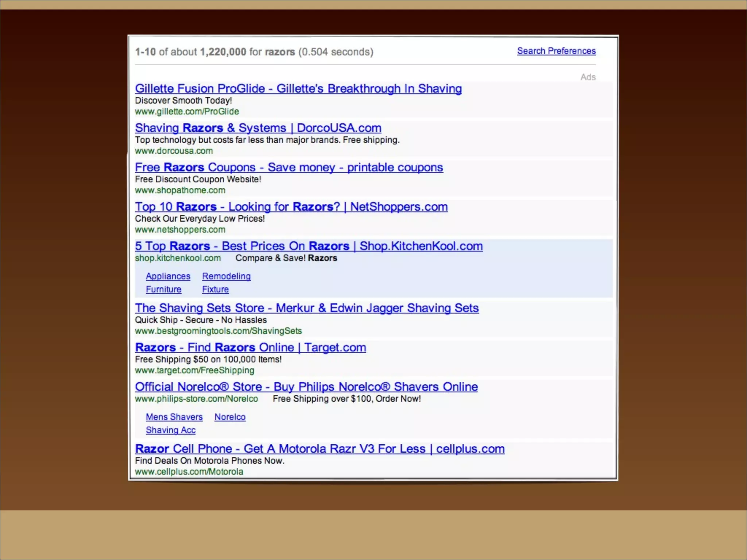This screenshot has height=560, width=747.
Task: Open the Shaving Acc sitelink
Action: 170,430
